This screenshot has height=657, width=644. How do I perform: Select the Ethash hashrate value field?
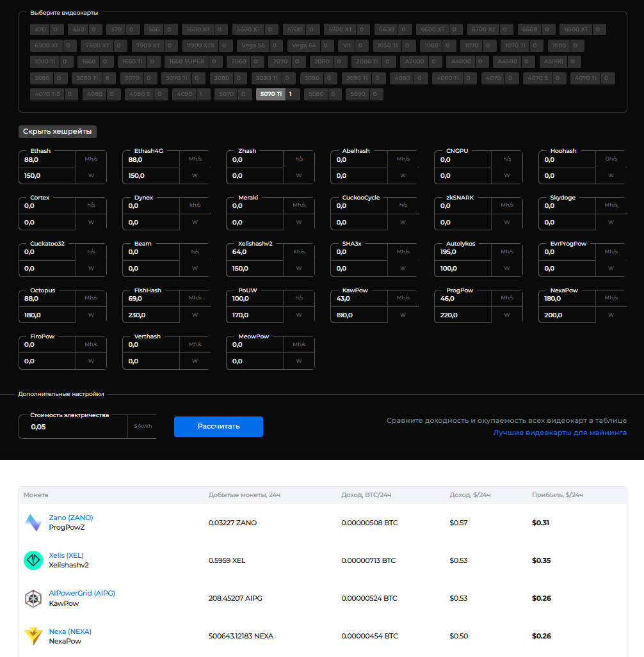tap(48, 160)
